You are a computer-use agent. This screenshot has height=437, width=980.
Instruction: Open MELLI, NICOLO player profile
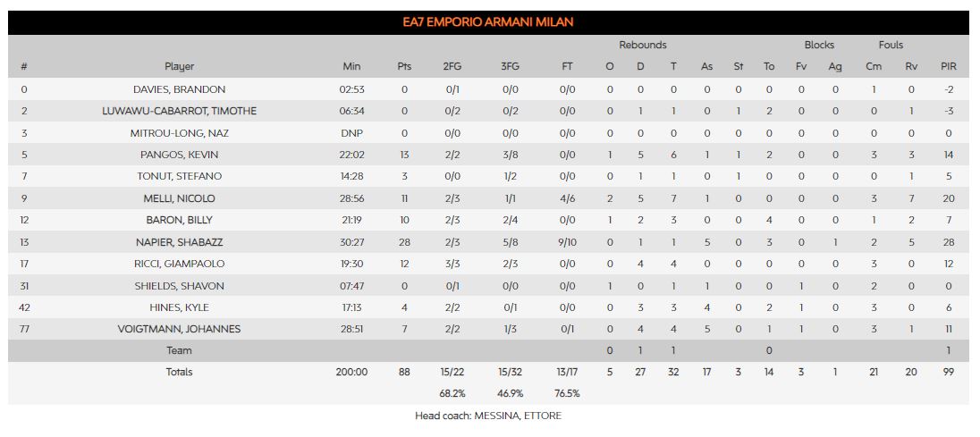click(x=180, y=198)
